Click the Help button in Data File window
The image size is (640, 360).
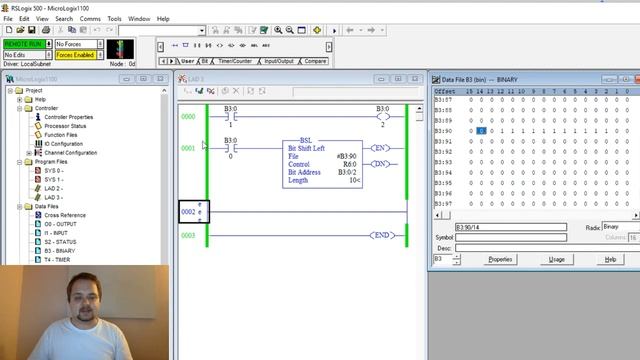click(610, 259)
